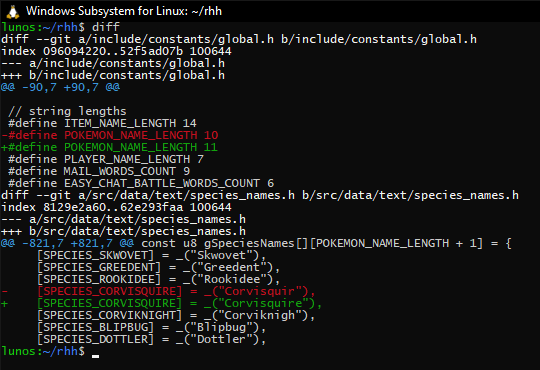The image size is (540, 370).
Task: Click the PLAYER_NAME_LENGTH 7 define line
Action: (x=106, y=159)
